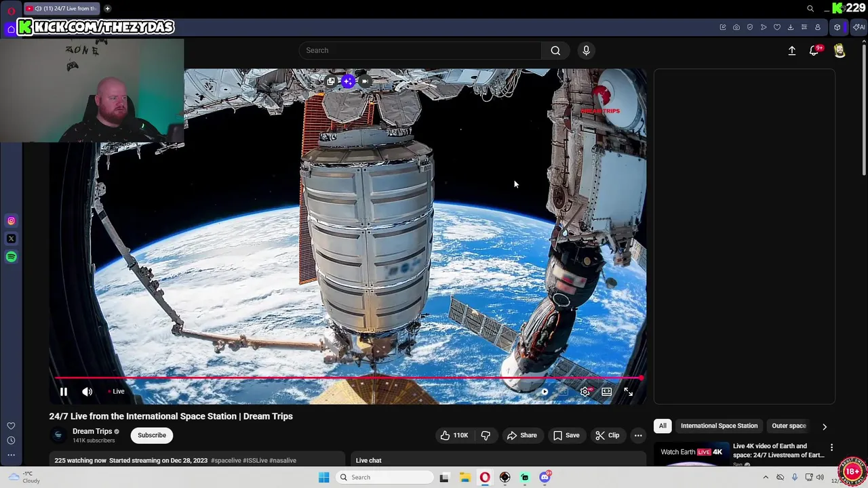868x488 pixels.
Task: Select the Outer space filter chip
Action: [x=789, y=426]
